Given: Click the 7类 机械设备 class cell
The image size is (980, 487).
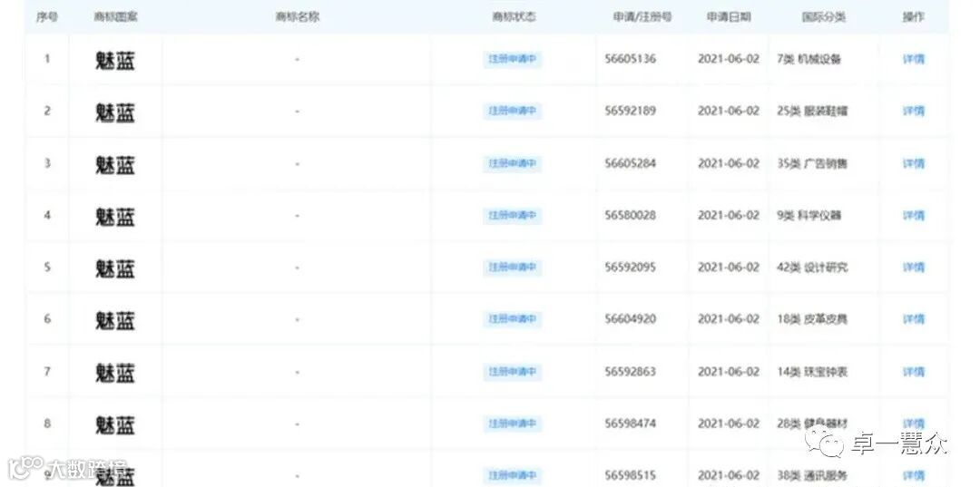Looking at the screenshot, I should (x=808, y=59).
